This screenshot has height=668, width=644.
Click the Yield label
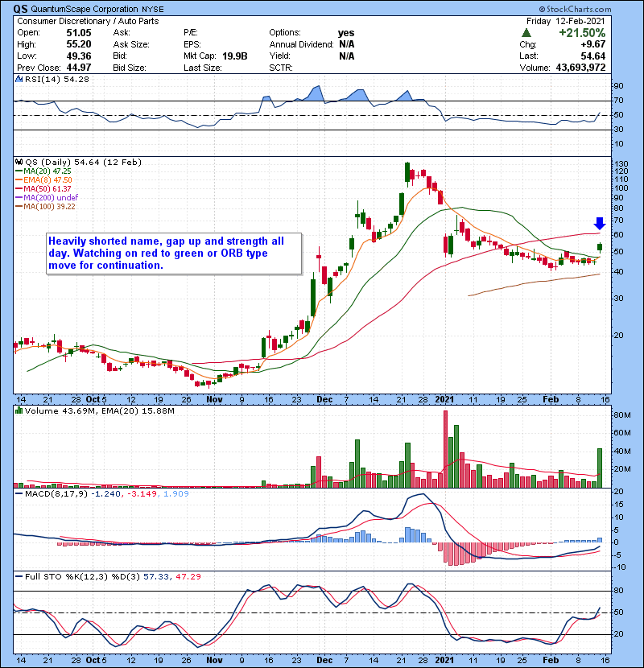[x=280, y=56]
